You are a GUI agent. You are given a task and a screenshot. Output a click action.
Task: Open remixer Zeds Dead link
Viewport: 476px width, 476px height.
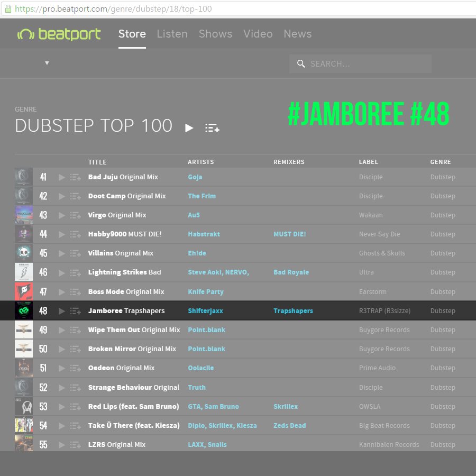(x=290, y=426)
